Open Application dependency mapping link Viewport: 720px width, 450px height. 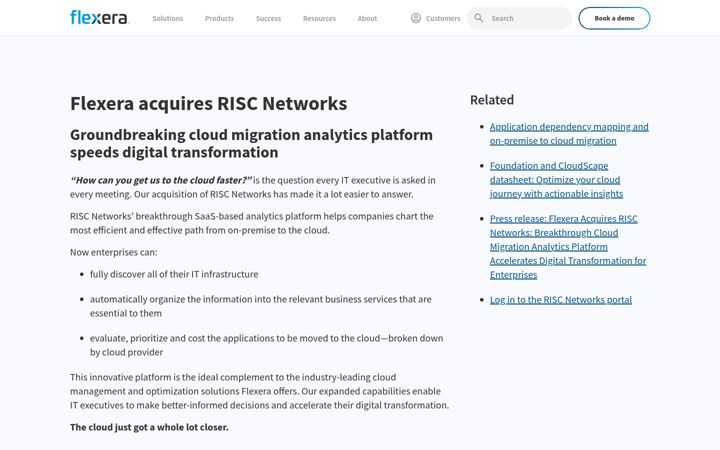[569, 134]
